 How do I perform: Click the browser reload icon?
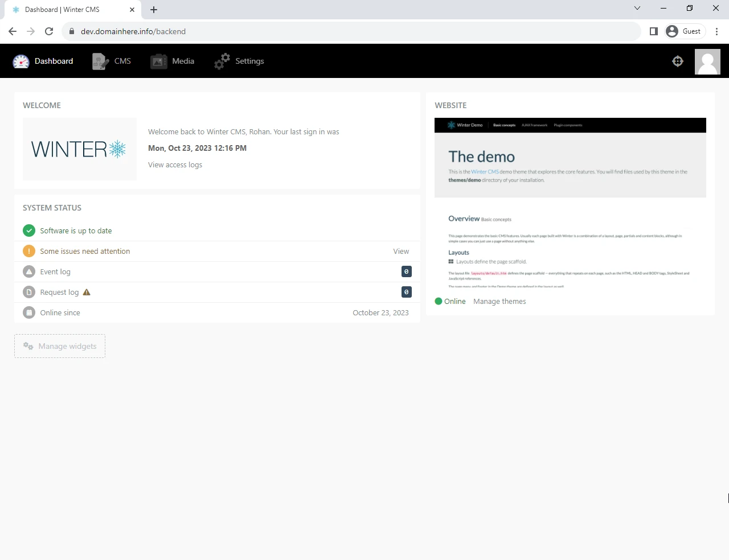(49, 31)
